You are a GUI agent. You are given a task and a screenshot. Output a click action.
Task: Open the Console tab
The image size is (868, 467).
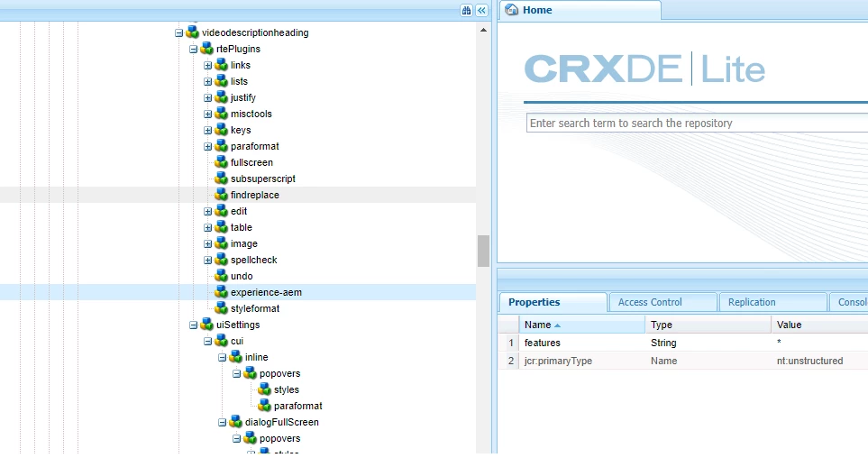[x=849, y=303]
